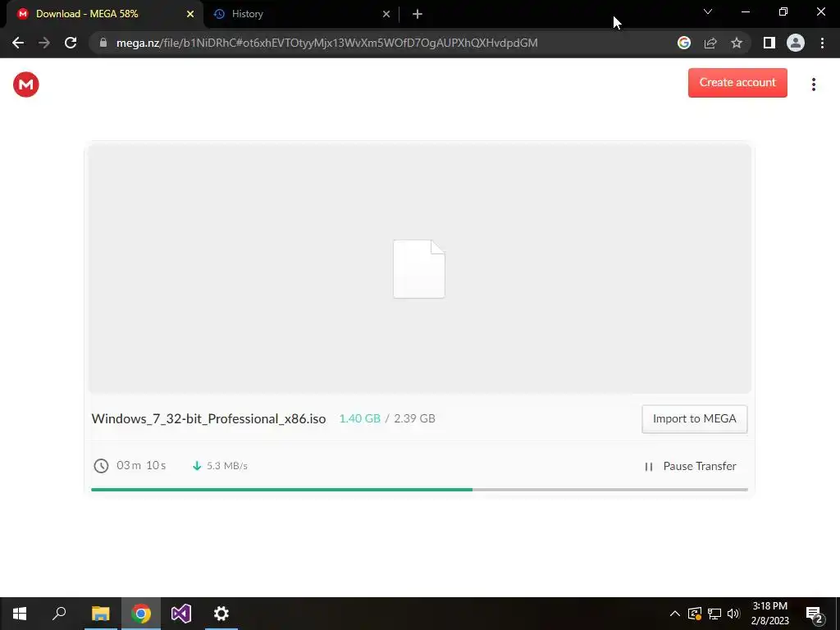This screenshot has height=630, width=840.
Task: Click the file preview icon
Action: click(x=419, y=269)
